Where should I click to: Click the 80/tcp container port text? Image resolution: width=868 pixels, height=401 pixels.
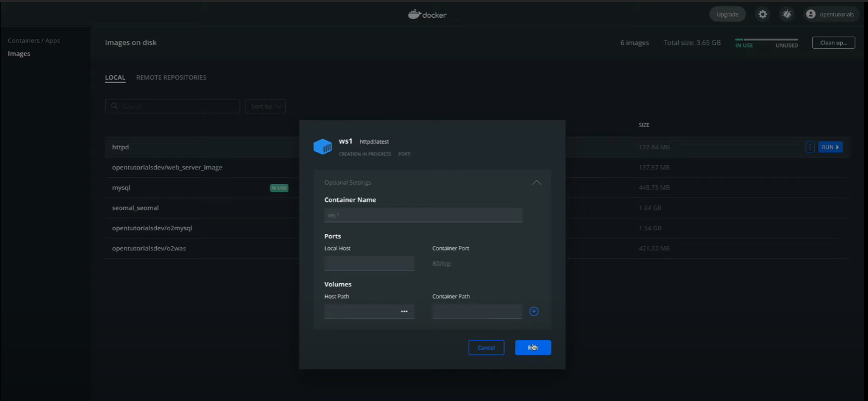[x=442, y=264]
